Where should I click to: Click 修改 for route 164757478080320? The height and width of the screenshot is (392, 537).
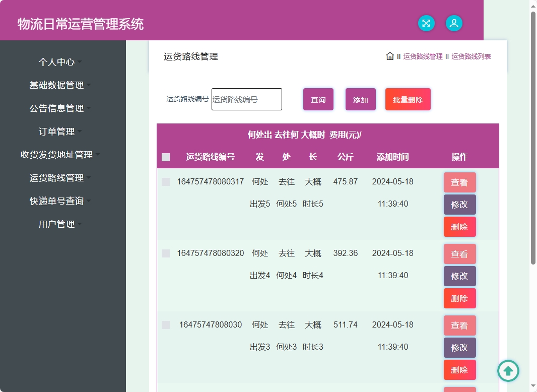tap(459, 276)
